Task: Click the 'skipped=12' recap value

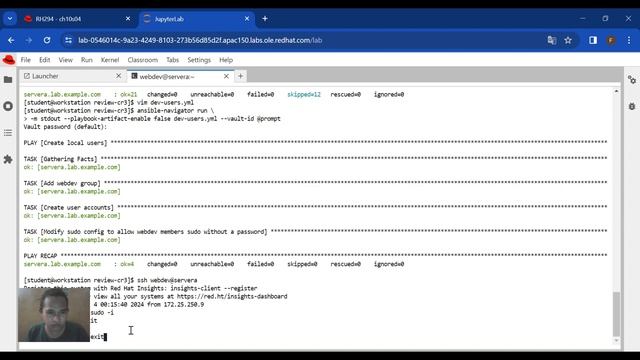Action: tap(304, 94)
